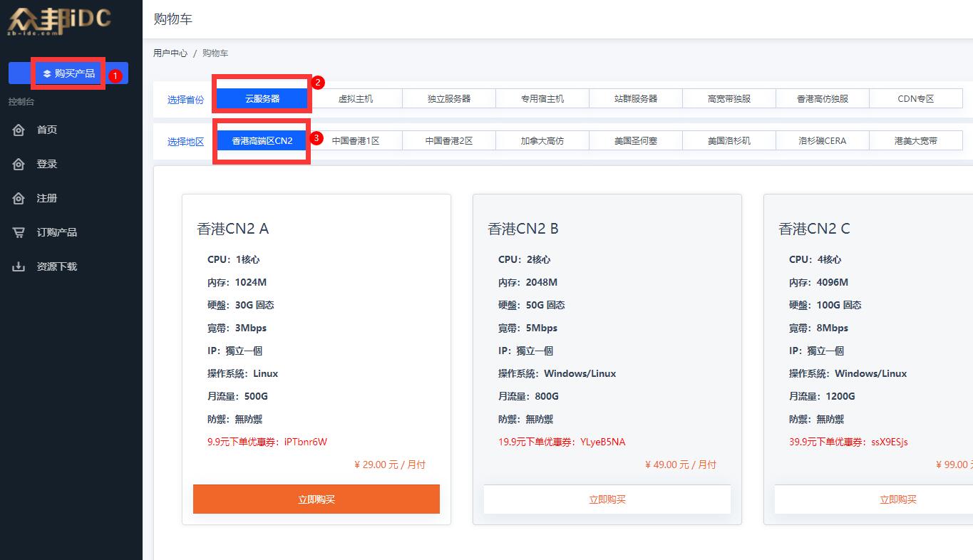Click the 众邦IDC logo
This screenshot has height=560, width=973.
point(59,21)
